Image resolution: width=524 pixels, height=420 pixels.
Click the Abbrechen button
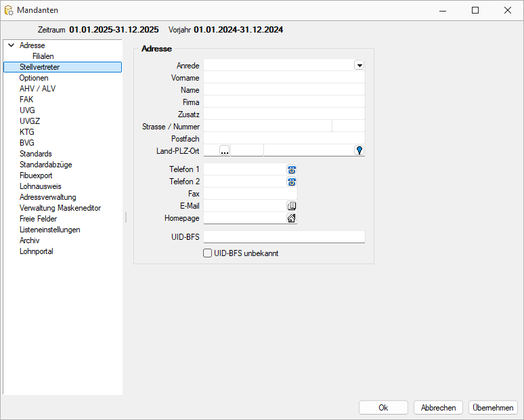point(438,408)
